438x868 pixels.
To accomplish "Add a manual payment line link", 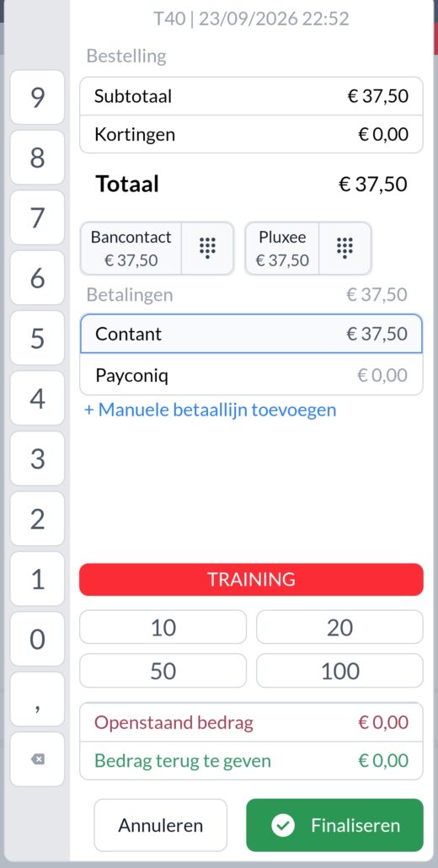I will [210, 410].
